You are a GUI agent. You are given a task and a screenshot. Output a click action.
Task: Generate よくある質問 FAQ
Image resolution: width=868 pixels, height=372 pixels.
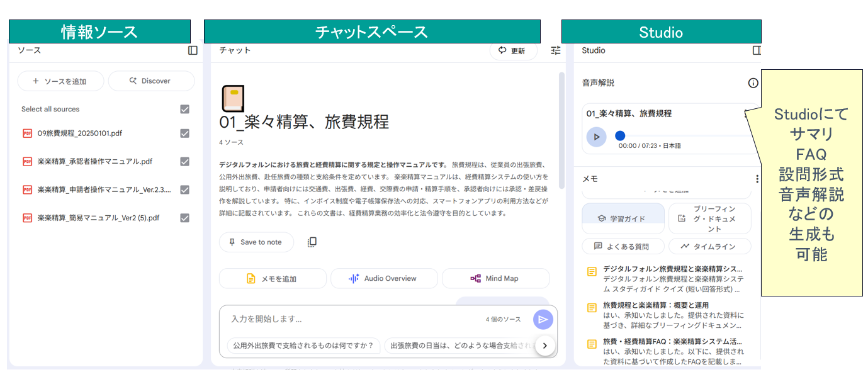(623, 246)
